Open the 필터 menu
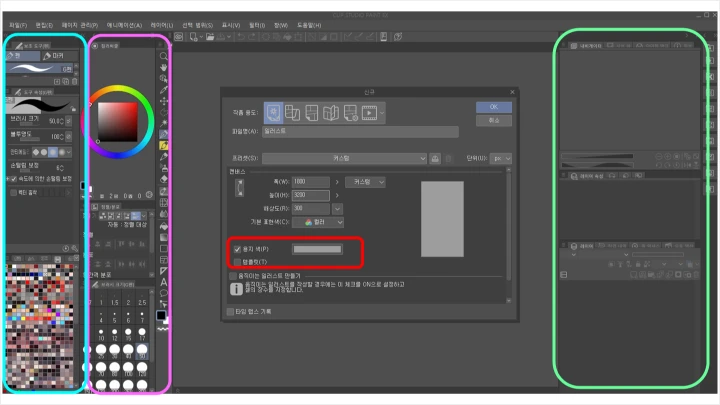 click(257, 24)
